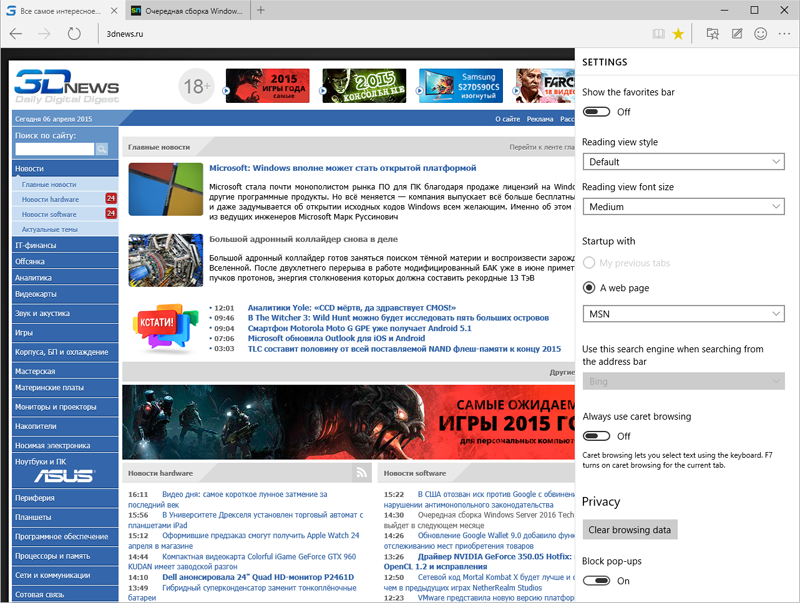Open Видеокарты sidebar section

pyautogui.click(x=65, y=294)
